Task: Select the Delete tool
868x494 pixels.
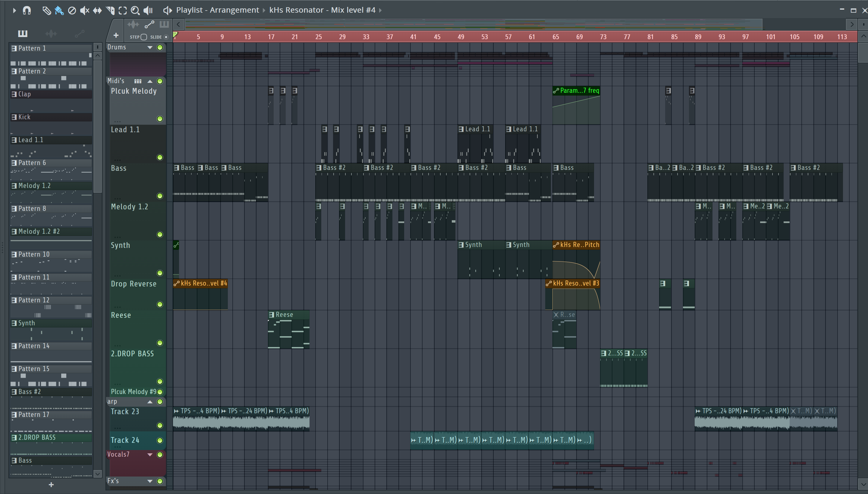Action: point(72,11)
